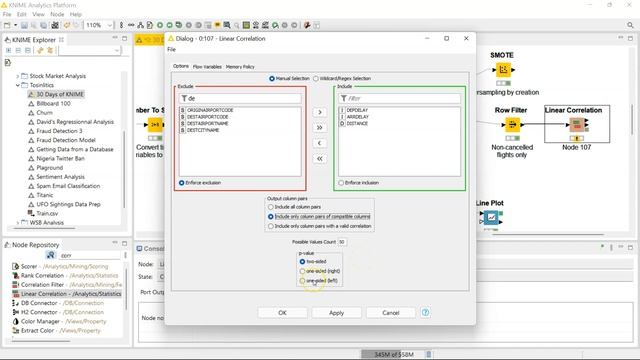Screen dimensions: 640x360
Task: Click the Node Repository search field
Action: click(x=89, y=256)
